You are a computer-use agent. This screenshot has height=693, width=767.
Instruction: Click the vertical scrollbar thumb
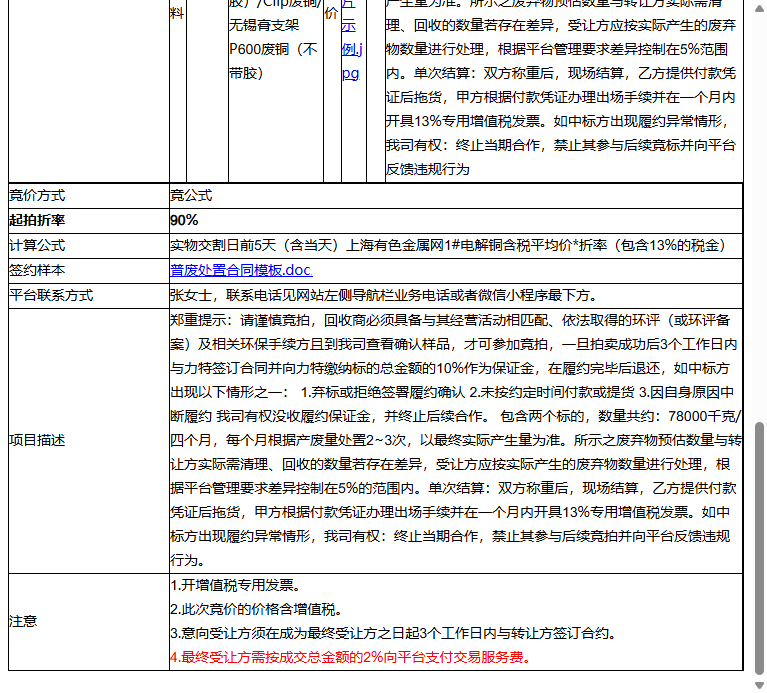[x=759, y=548]
